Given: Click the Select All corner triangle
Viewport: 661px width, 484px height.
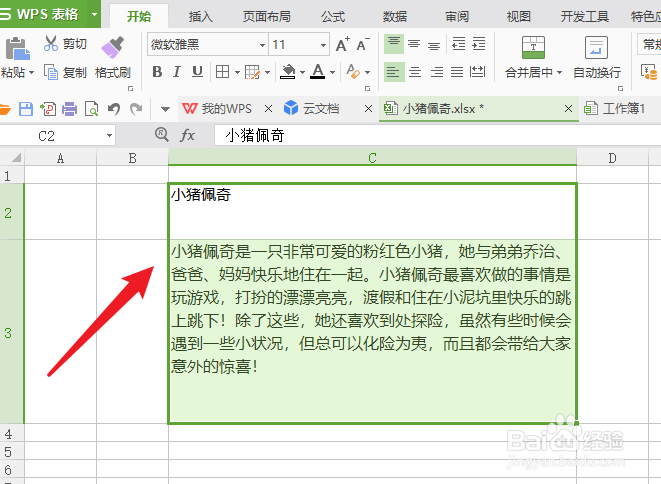Looking at the screenshot, I should [16, 158].
